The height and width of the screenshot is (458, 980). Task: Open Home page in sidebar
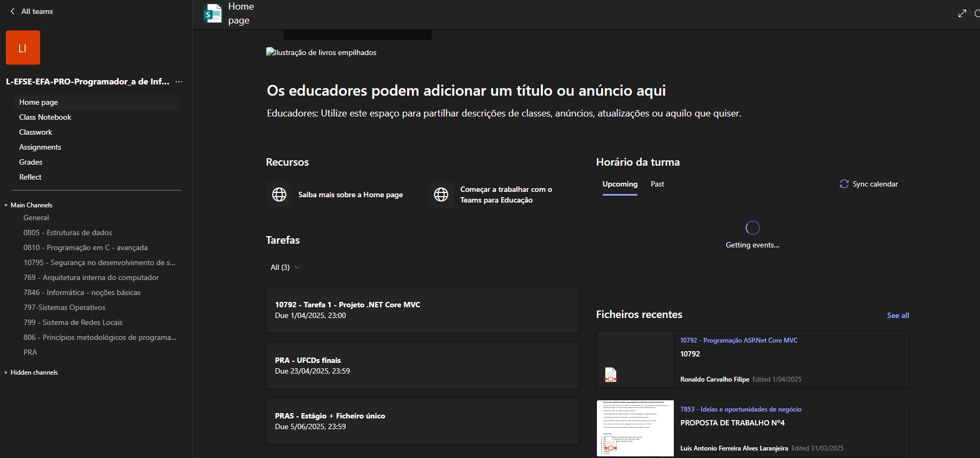coord(96,102)
